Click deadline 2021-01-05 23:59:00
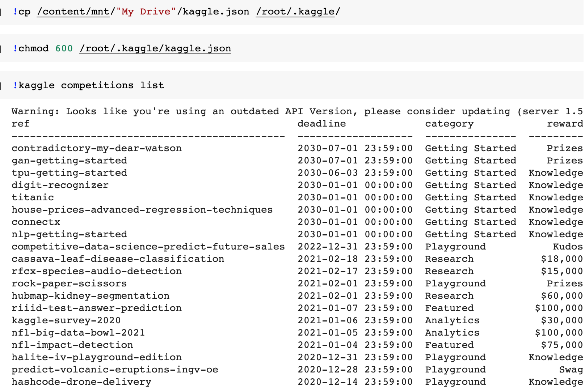 pos(355,333)
